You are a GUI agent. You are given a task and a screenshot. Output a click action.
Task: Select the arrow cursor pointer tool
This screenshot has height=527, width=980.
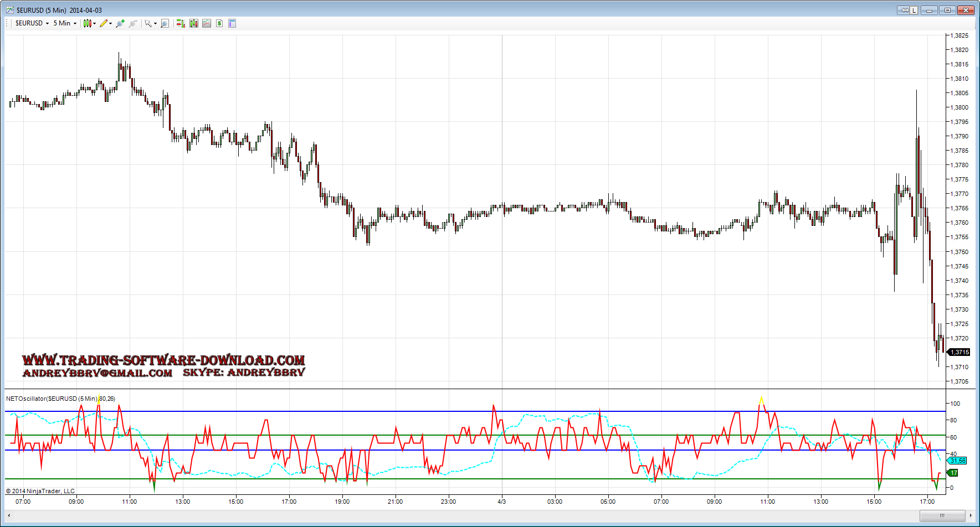pos(148,23)
